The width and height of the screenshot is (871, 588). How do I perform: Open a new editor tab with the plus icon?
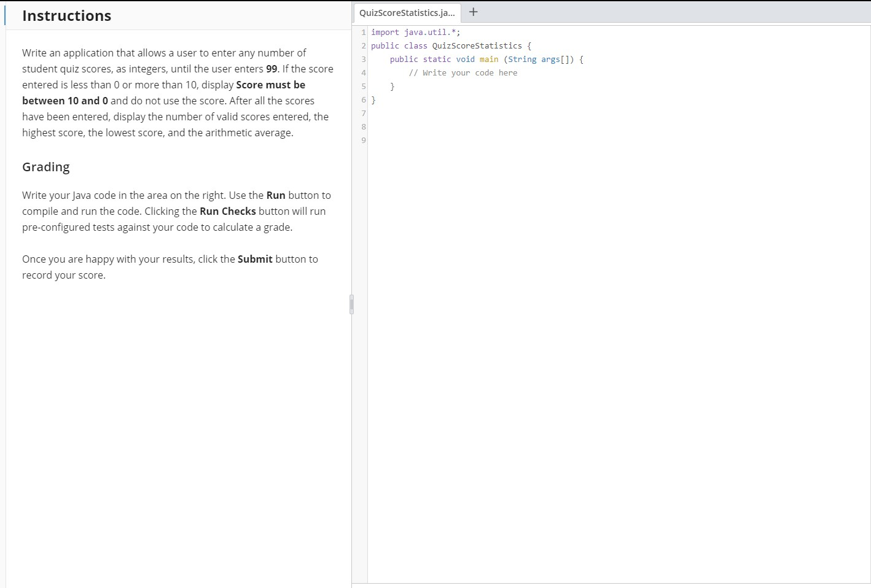click(473, 12)
